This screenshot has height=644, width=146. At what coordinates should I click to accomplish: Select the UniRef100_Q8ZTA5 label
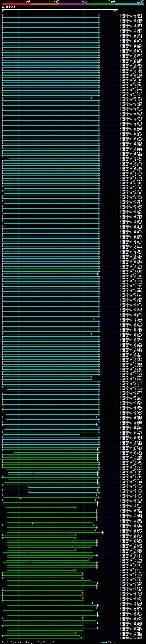[x=131, y=543]
